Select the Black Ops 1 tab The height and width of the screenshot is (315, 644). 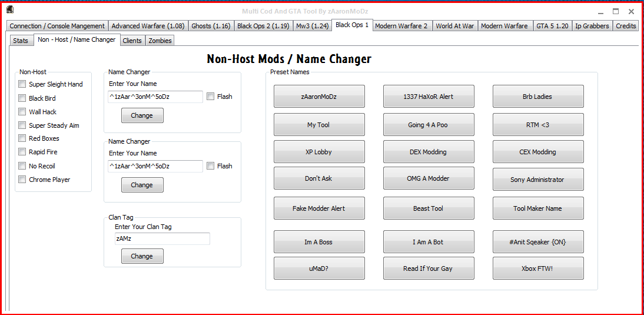point(353,25)
